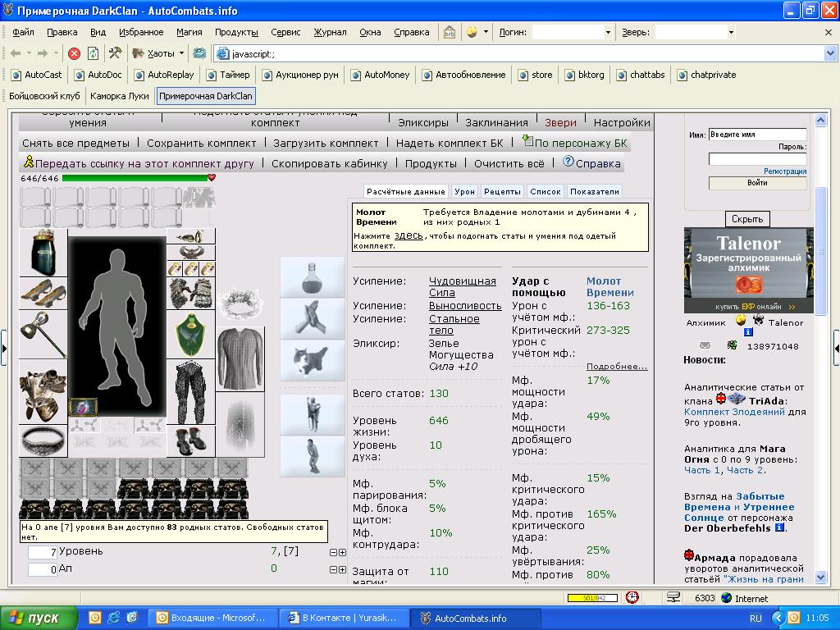Open the Каморка Луки tab
The height and width of the screenshot is (630, 840).
pyautogui.click(x=120, y=96)
